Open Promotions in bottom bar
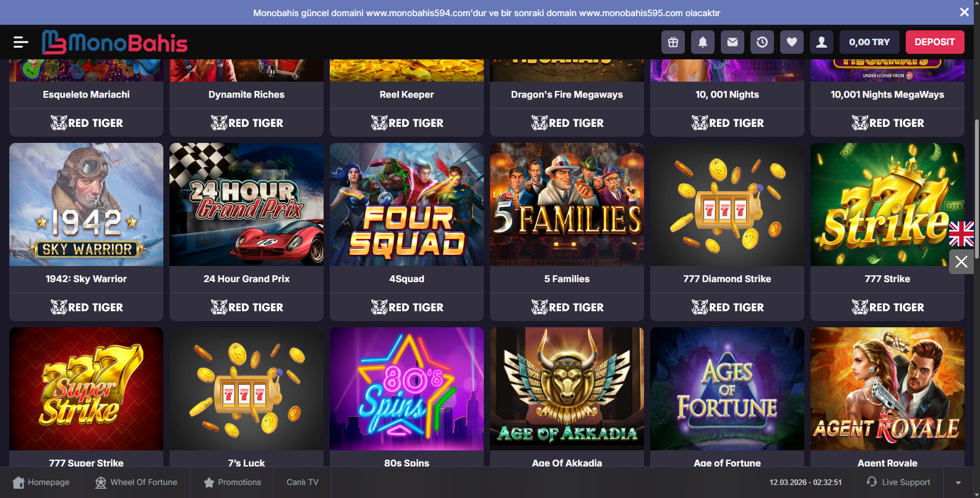Image resolution: width=980 pixels, height=498 pixels. pos(232,483)
